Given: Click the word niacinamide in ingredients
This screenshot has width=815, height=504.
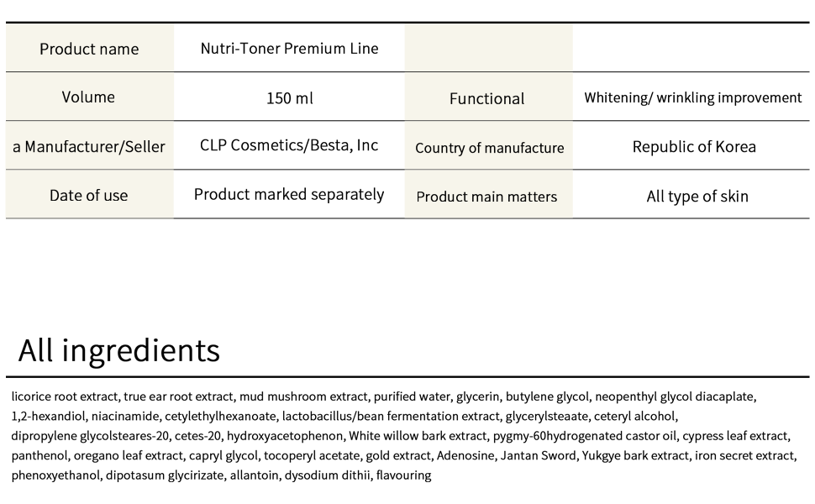Looking at the screenshot, I should pos(118,416).
